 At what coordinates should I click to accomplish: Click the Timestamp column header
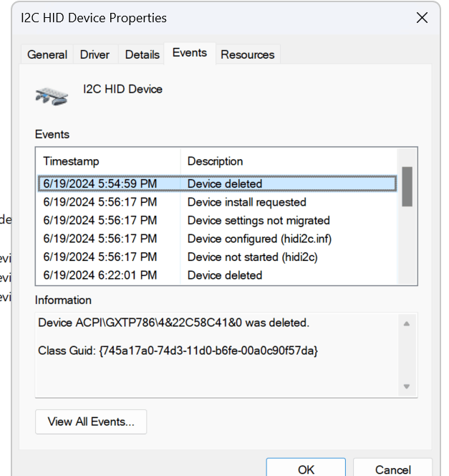(109, 161)
